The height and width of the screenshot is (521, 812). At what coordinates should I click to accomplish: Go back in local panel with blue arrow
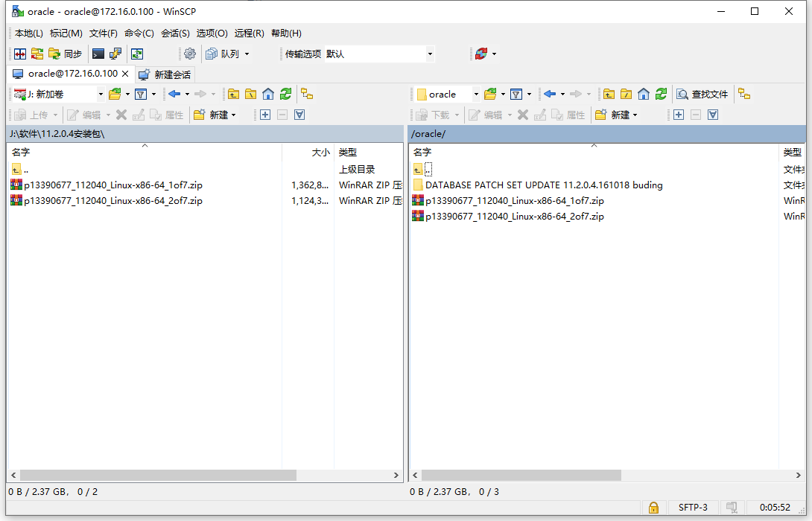click(174, 95)
